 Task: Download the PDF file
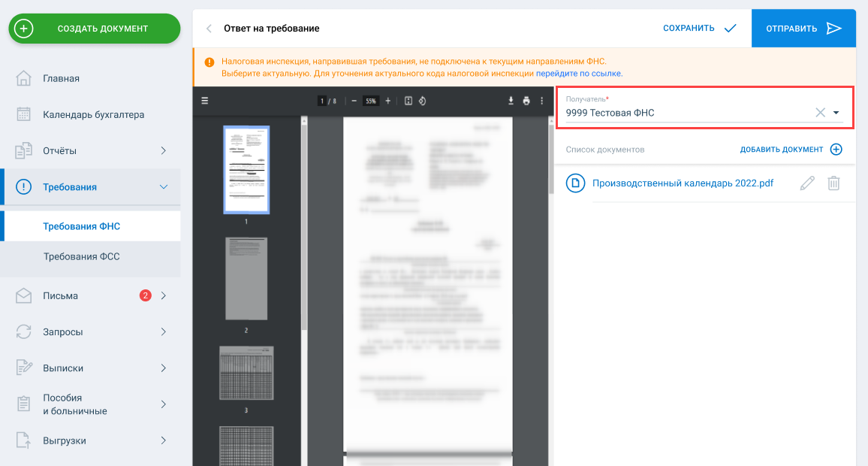pos(511,101)
